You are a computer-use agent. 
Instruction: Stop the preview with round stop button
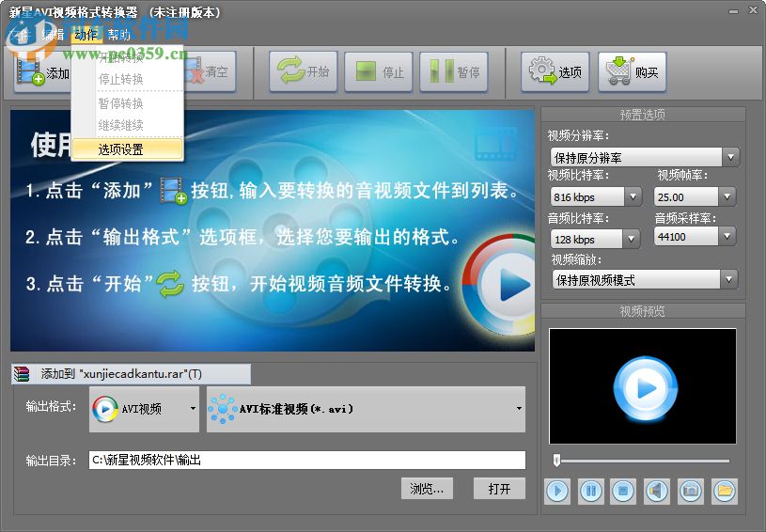[x=623, y=491]
